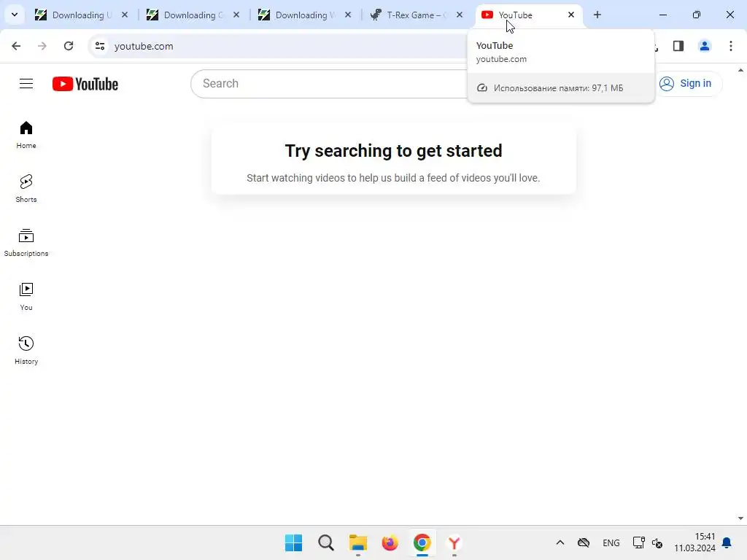Click the Chrome taskbar icon
Screen dimensions: 747x560
[x=422, y=542]
